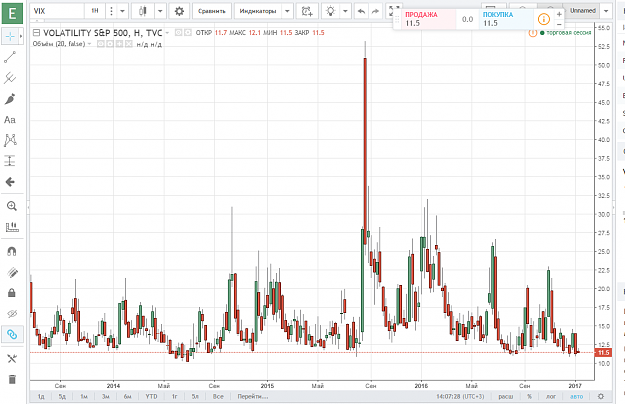Click the Перейти… go to date link

[x=253, y=396]
